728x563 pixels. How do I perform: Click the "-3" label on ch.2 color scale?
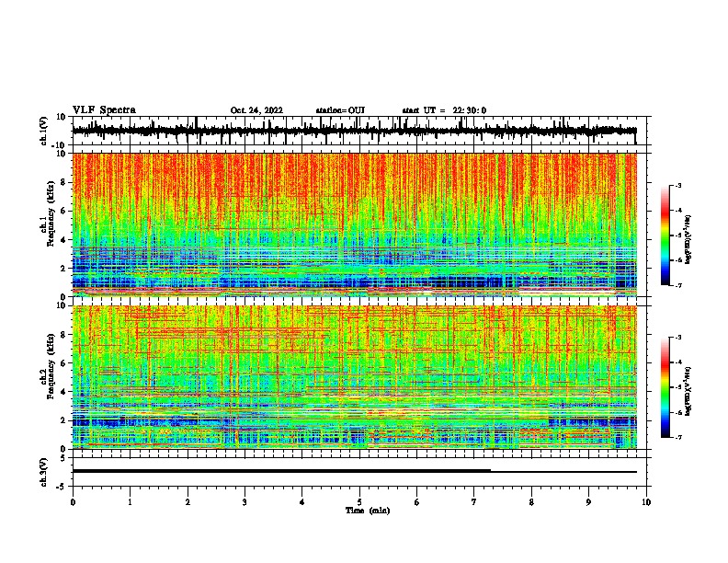[678, 338]
